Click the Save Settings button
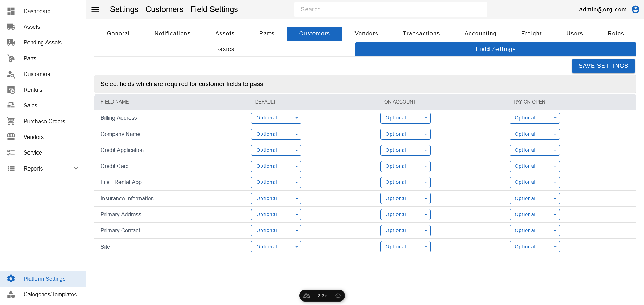Screen dimensions: 644x305 tap(603, 66)
